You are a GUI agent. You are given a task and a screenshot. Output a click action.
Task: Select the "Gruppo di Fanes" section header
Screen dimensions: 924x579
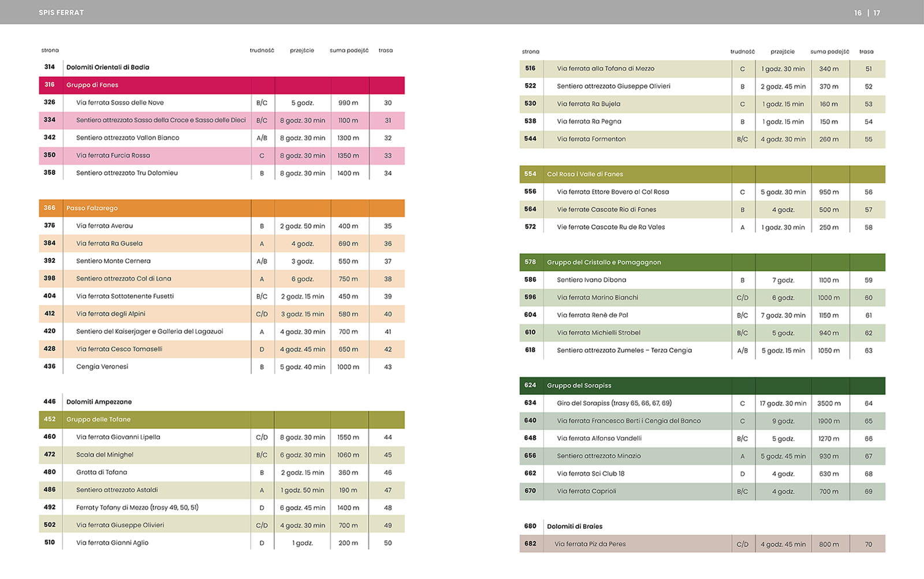point(92,85)
